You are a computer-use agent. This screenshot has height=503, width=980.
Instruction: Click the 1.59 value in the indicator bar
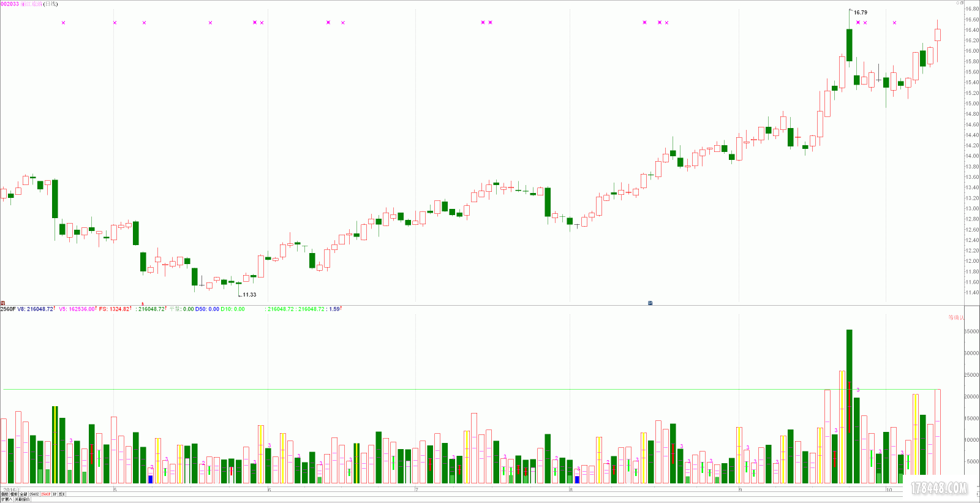pos(334,309)
